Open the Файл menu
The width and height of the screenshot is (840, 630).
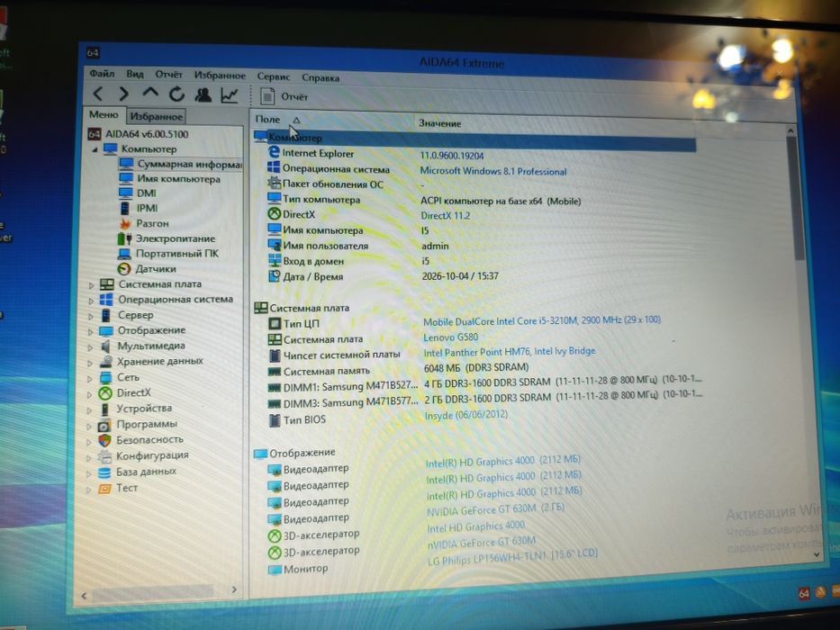(102, 74)
